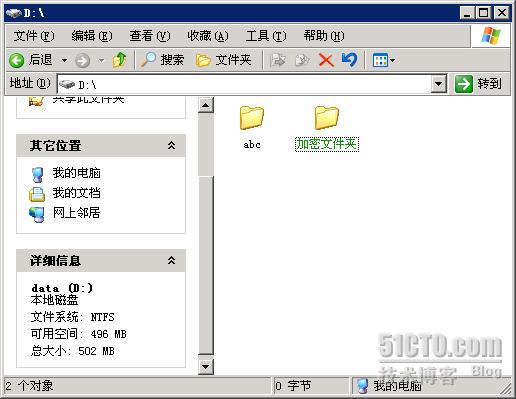The width and height of the screenshot is (516, 399).
Task: Click the 后退 Back button label
Action: coord(40,60)
